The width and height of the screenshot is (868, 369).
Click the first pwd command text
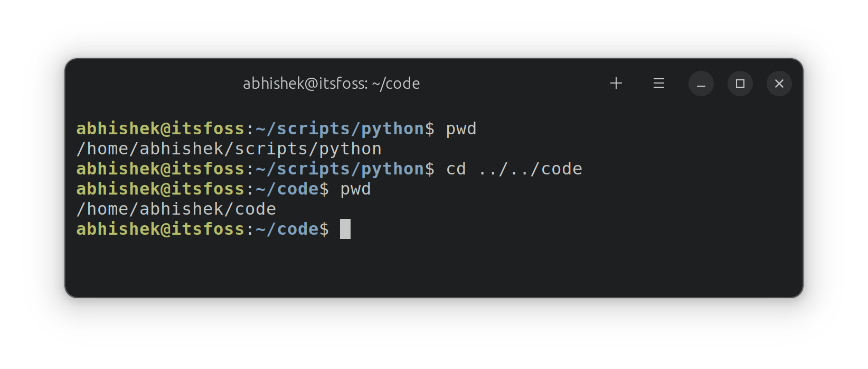click(x=460, y=128)
